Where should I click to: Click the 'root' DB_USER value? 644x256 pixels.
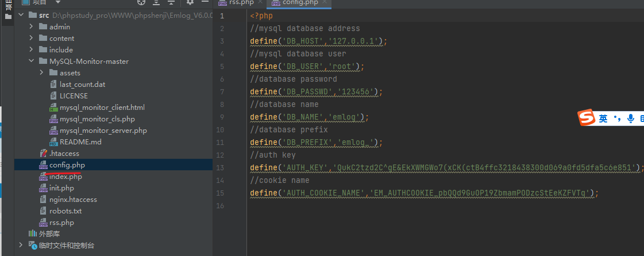(x=344, y=66)
